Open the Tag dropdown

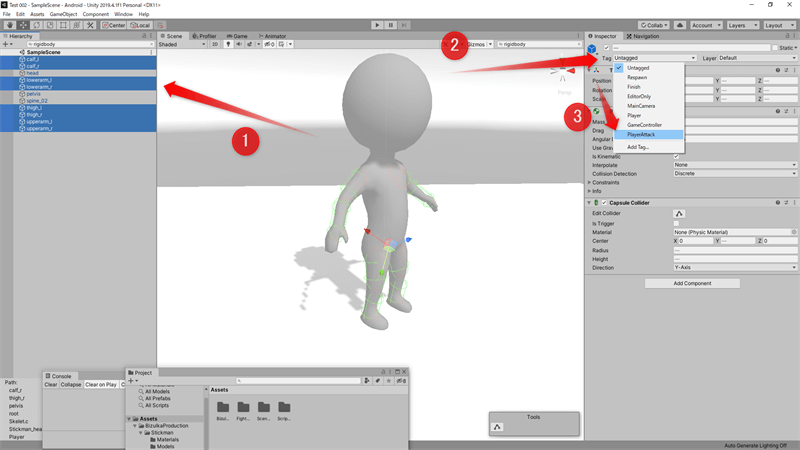(655, 58)
